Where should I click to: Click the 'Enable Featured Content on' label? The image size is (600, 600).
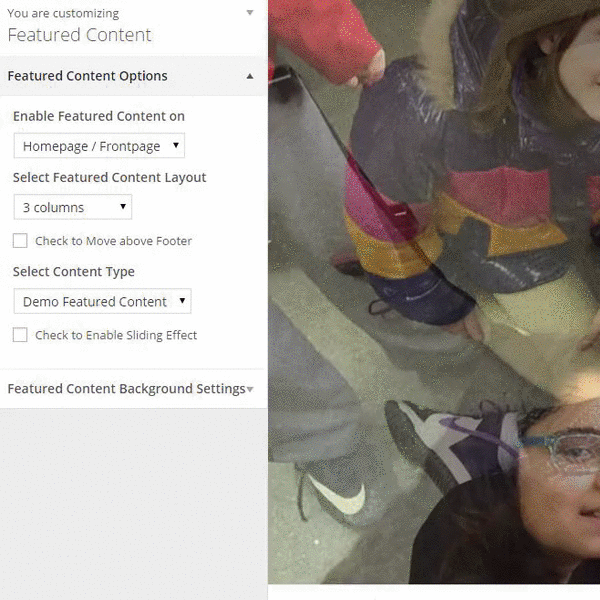coord(99,116)
